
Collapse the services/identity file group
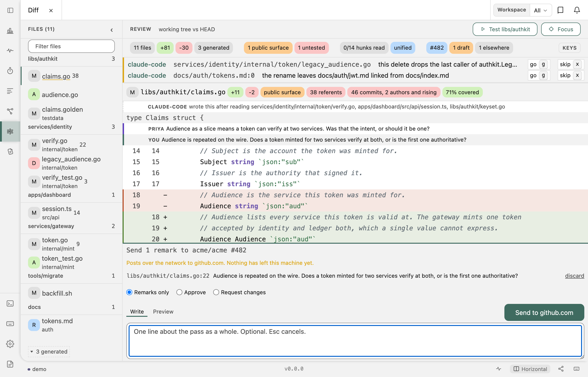coord(71,127)
